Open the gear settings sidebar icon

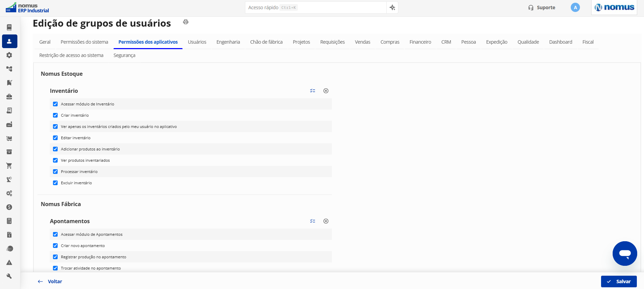point(9,55)
